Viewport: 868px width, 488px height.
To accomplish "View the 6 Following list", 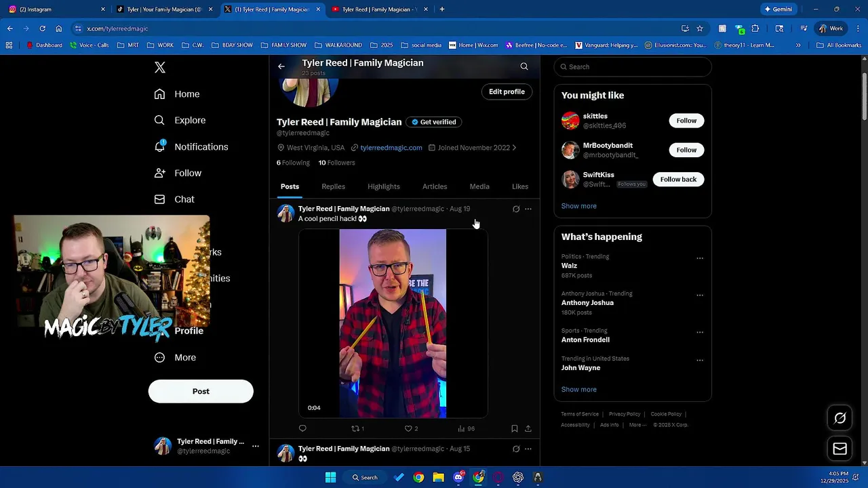I will click(x=293, y=163).
